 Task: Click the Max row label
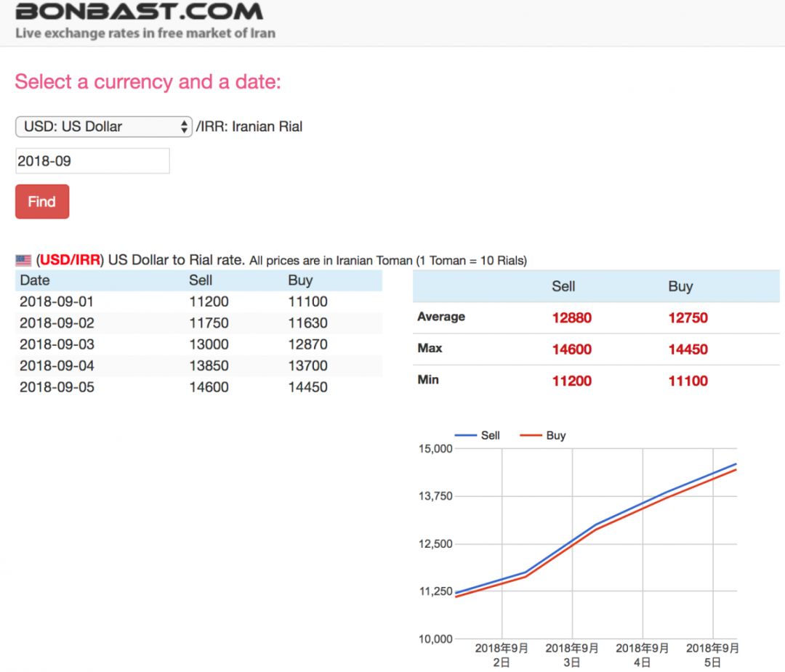coord(430,348)
